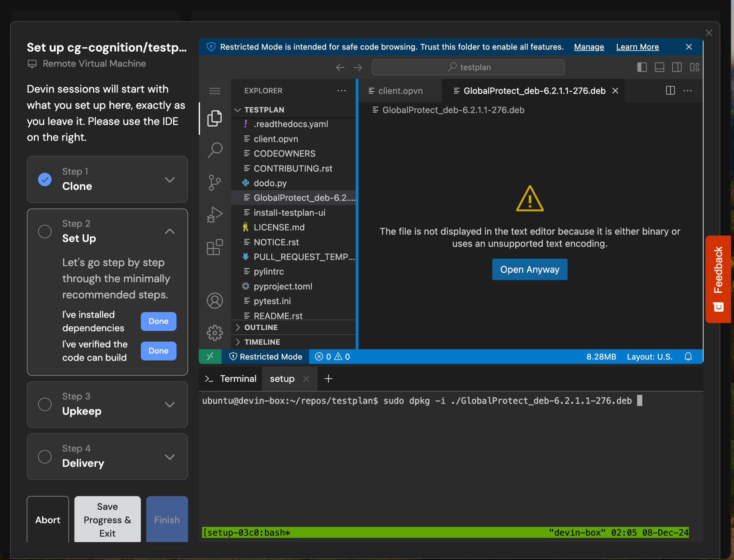Open dodo.py in the explorer
The height and width of the screenshot is (560, 734).
pyautogui.click(x=270, y=183)
